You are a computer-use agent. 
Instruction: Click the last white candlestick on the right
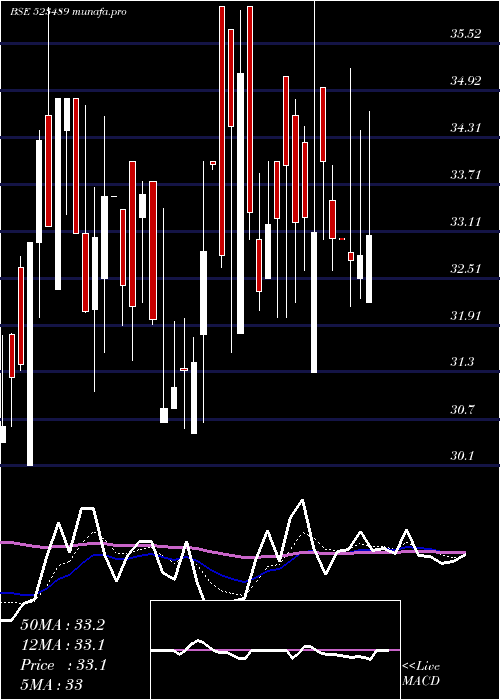369,269
